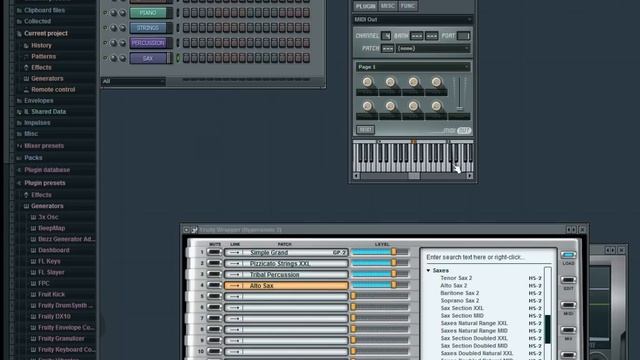
Task: Click the PERCUSSION channel pan knob
Action: click(113, 43)
